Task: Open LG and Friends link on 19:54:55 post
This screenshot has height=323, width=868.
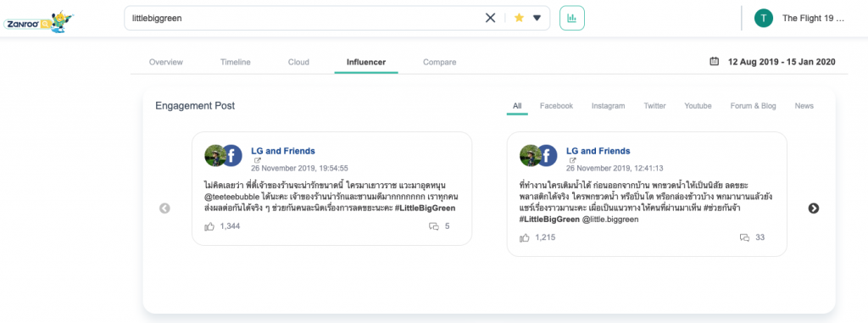Action: click(x=283, y=151)
